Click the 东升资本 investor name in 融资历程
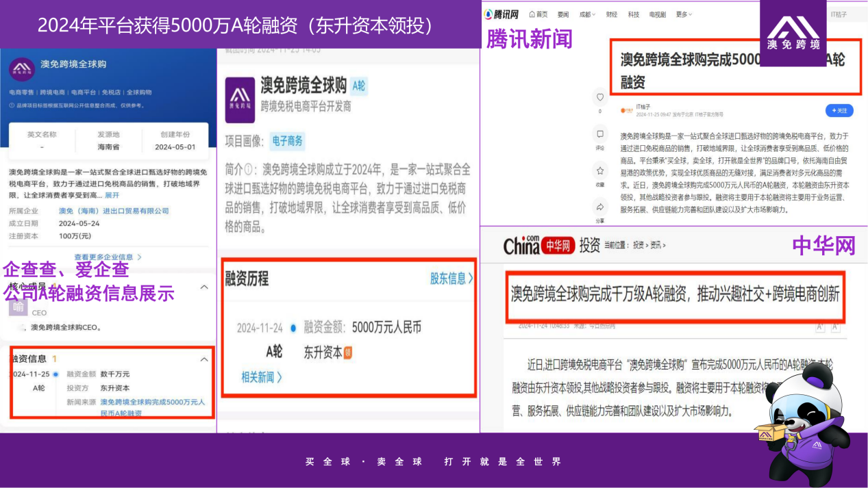The height and width of the screenshot is (488, 868). (323, 352)
